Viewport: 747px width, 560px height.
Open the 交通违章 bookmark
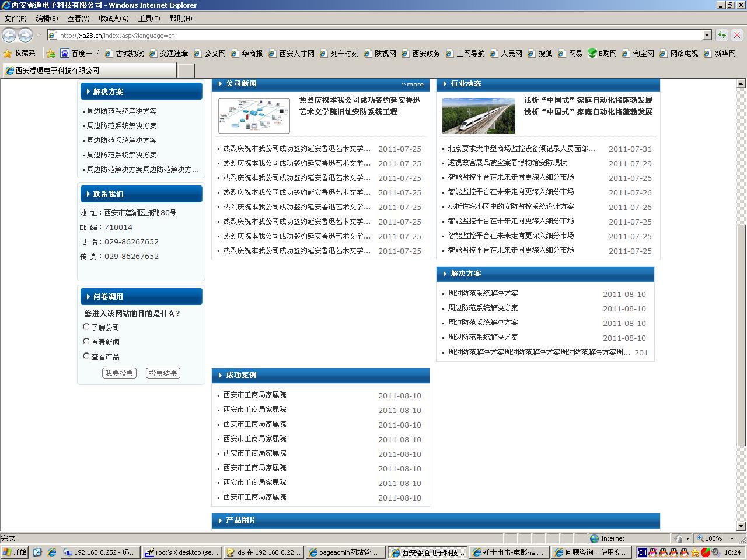coord(169,53)
